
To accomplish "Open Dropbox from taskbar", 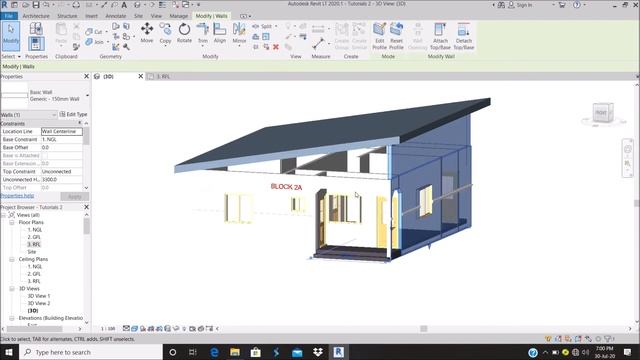I will [318, 352].
